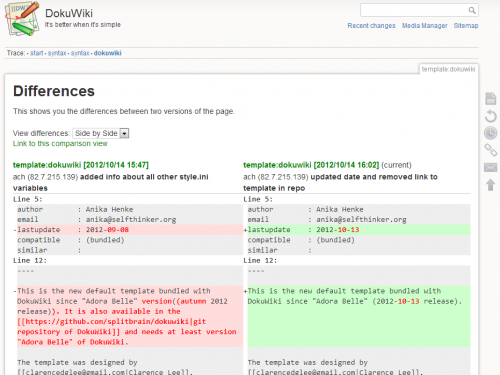
Task: Focus the search input field
Action: pos(419,10)
